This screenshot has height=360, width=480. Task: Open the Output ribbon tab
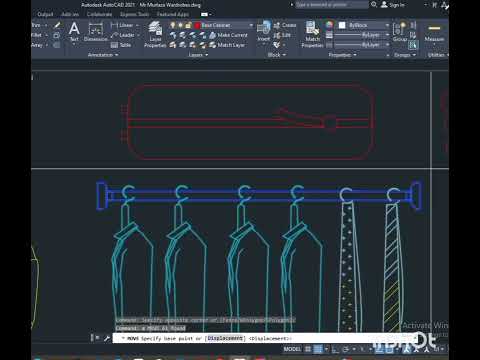(x=45, y=14)
